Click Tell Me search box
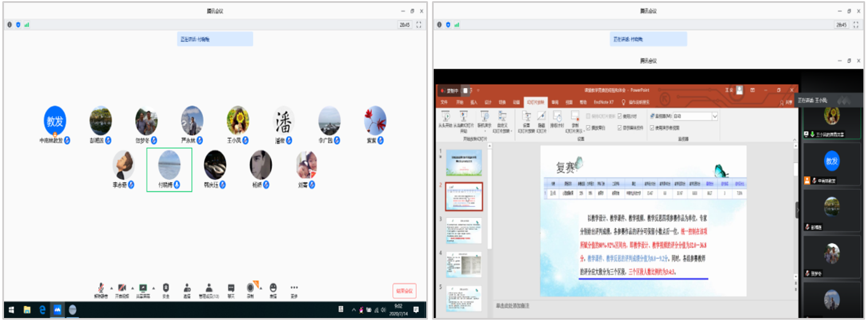Viewport: 868px width, 322px height. [x=636, y=102]
